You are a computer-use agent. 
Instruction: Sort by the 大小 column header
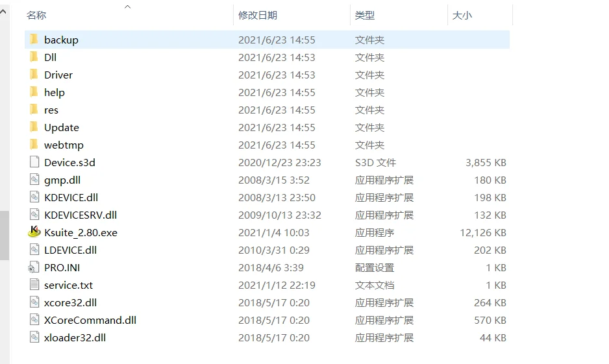click(462, 16)
